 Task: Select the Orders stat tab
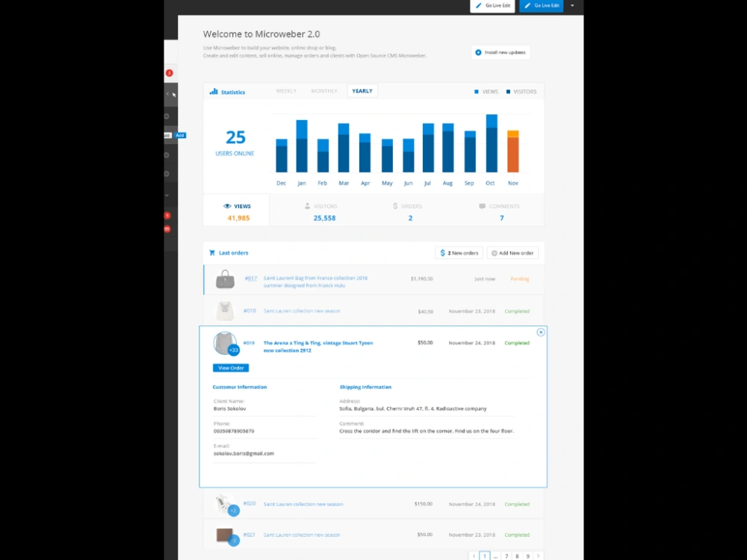point(410,211)
